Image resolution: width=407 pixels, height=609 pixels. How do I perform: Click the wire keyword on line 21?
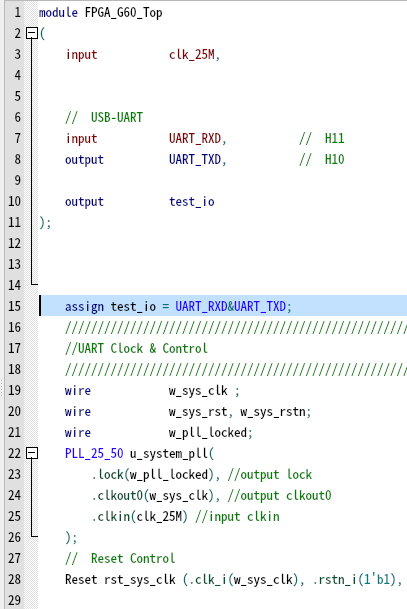(x=78, y=432)
